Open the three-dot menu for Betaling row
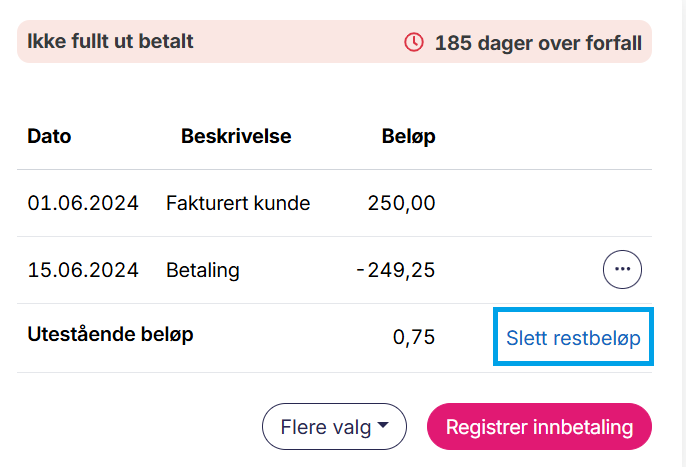Screen dimensions: 686x467 (x=622, y=269)
